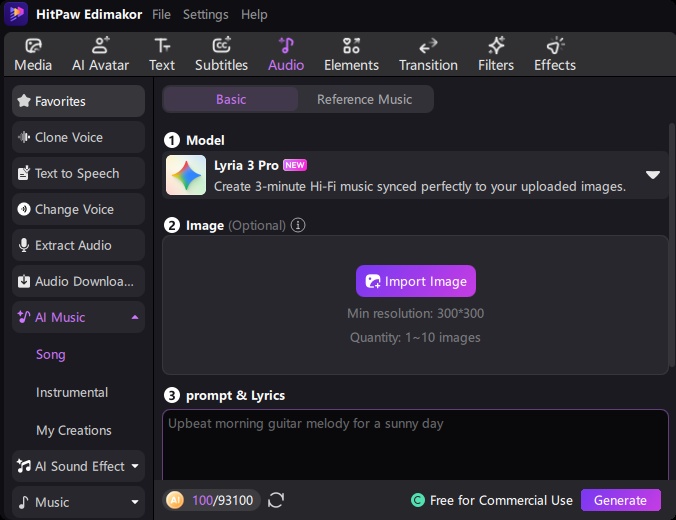This screenshot has height=520, width=676.
Task: Open the Settings menu
Action: pyautogui.click(x=206, y=15)
